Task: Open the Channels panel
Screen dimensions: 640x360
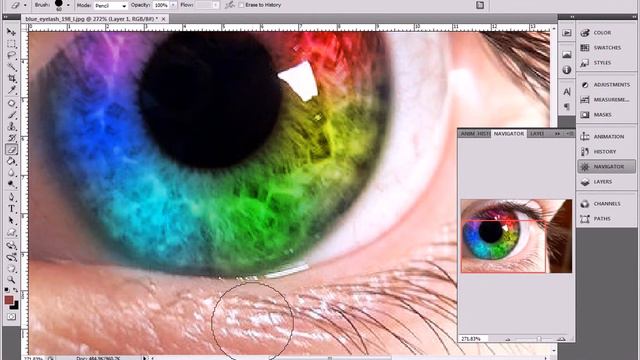Action: (x=606, y=203)
